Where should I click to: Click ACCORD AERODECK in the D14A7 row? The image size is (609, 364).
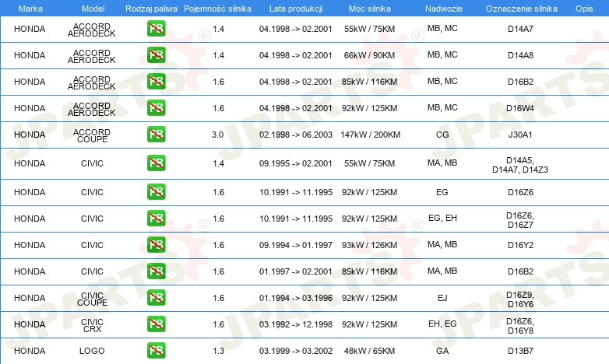[x=92, y=30]
